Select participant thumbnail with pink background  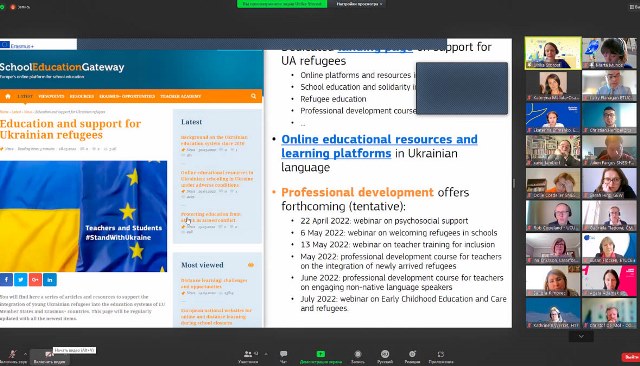click(609, 281)
